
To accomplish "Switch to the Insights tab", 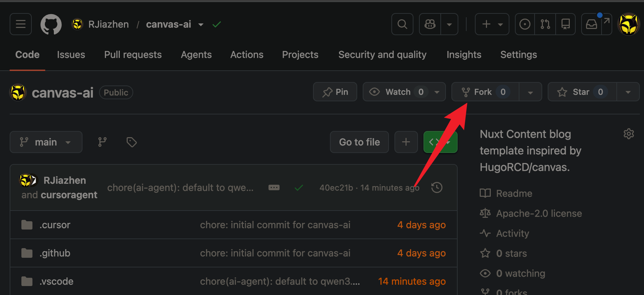I will coord(464,54).
